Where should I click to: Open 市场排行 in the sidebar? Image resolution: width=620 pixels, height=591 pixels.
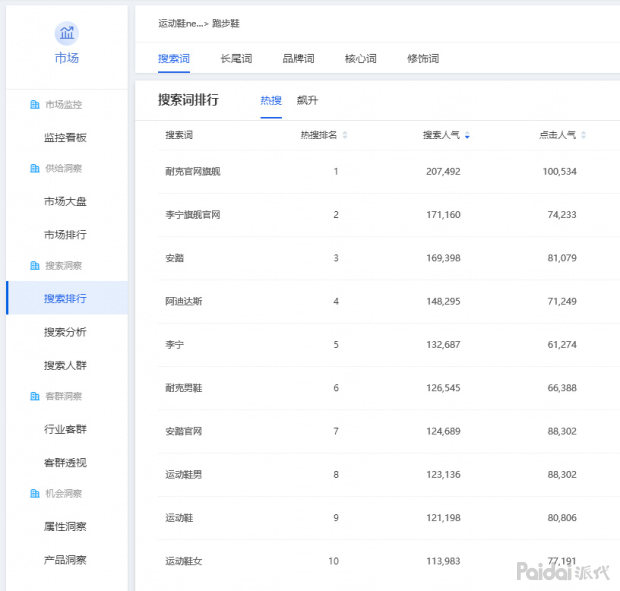pos(65,235)
